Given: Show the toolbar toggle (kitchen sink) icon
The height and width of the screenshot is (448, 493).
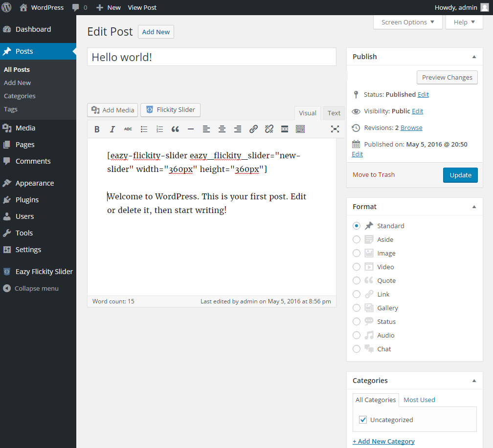Looking at the screenshot, I should [x=300, y=129].
